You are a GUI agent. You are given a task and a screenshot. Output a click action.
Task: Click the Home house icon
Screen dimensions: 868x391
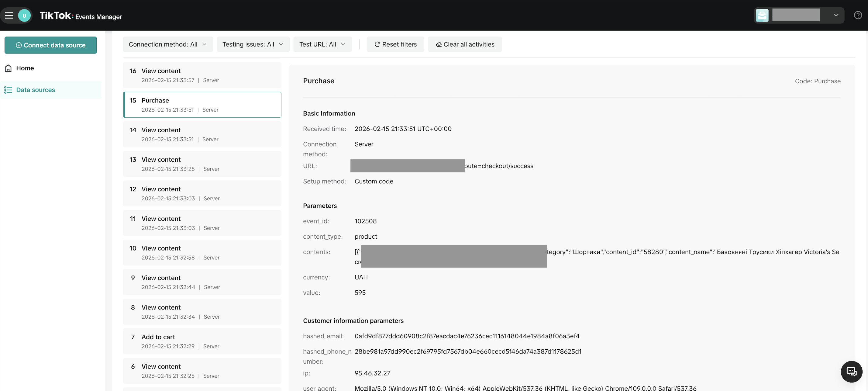[x=8, y=68]
